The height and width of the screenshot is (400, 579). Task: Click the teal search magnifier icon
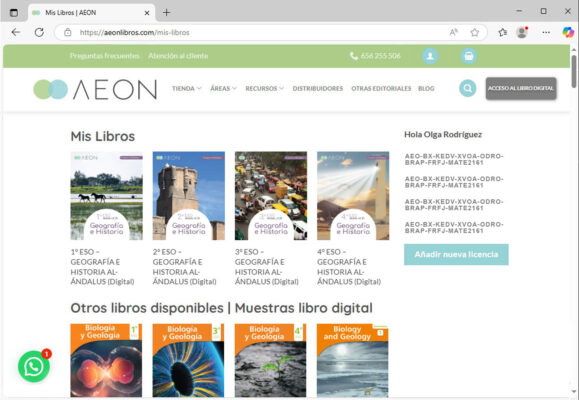pos(467,88)
